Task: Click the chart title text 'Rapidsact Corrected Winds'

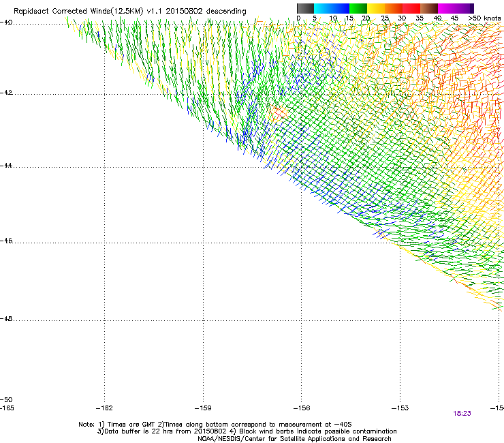Action: tap(62, 12)
